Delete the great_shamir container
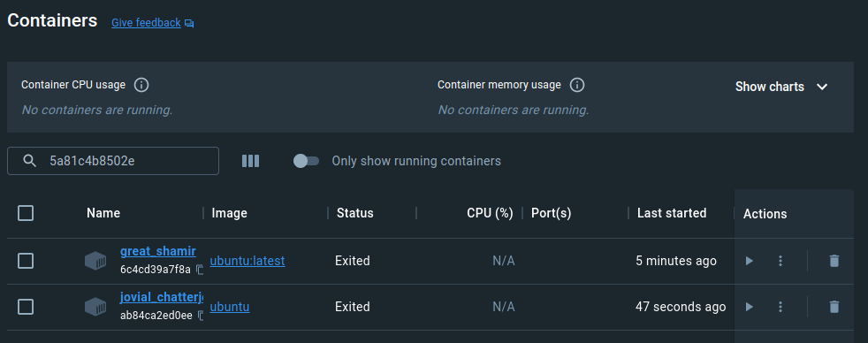This screenshot has width=868, height=343. click(x=834, y=261)
